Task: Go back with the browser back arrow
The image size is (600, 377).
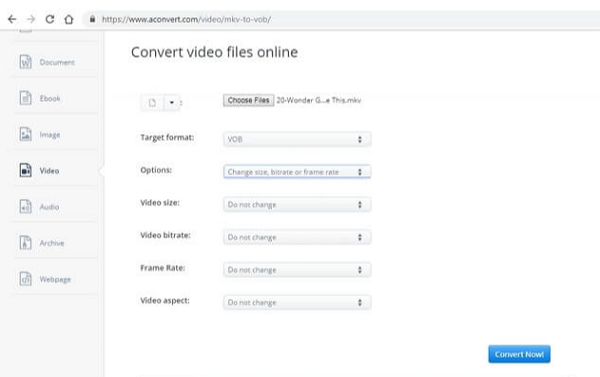Action: 12,19
